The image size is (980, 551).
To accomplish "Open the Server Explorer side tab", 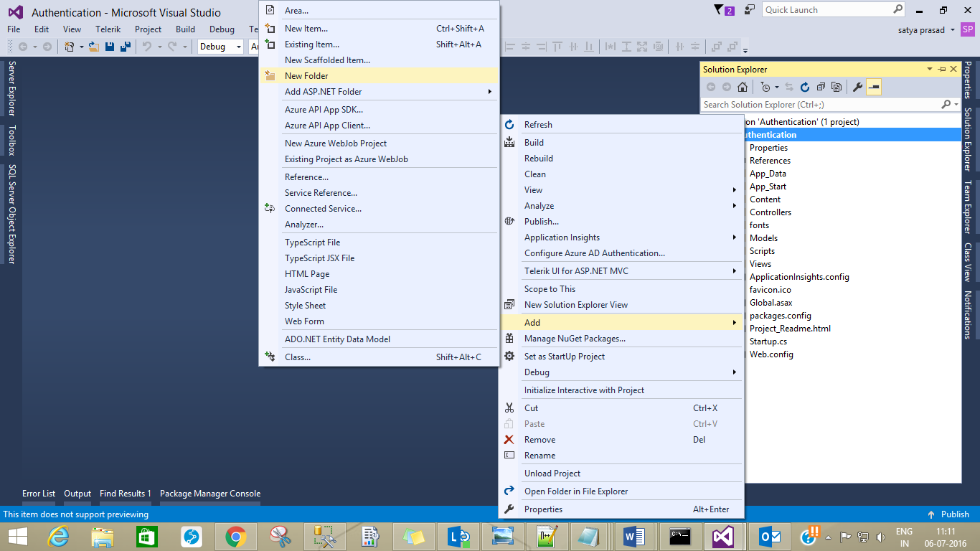I will pyautogui.click(x=11, y=88).
